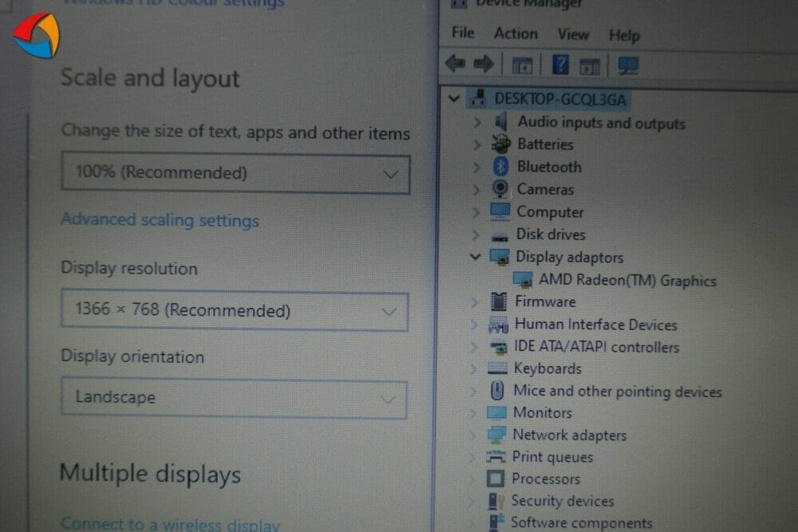Click the Back arrow in Device Manager toolbar
The height and width of the screenshot is (532, 798).
(x=456, y=64)
